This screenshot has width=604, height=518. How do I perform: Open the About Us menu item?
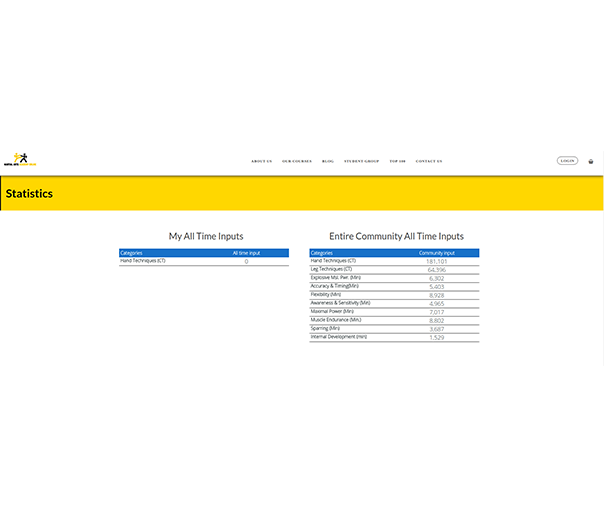tap(261, 161)
